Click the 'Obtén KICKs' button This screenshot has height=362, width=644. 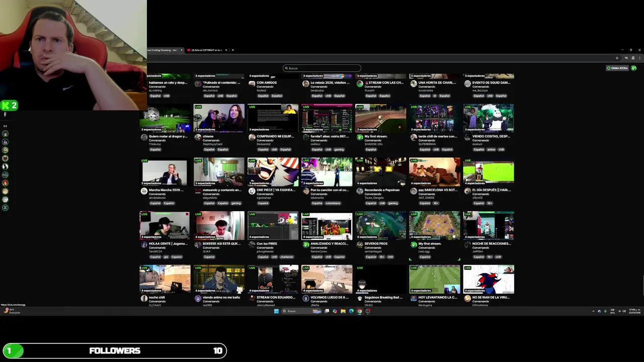(617, 68)
